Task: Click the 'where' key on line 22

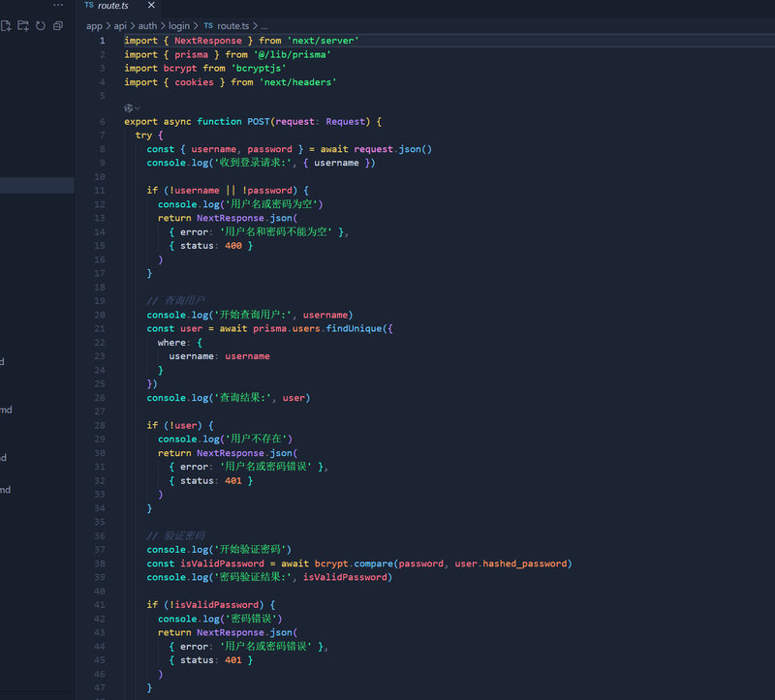Action: (171, 343)
